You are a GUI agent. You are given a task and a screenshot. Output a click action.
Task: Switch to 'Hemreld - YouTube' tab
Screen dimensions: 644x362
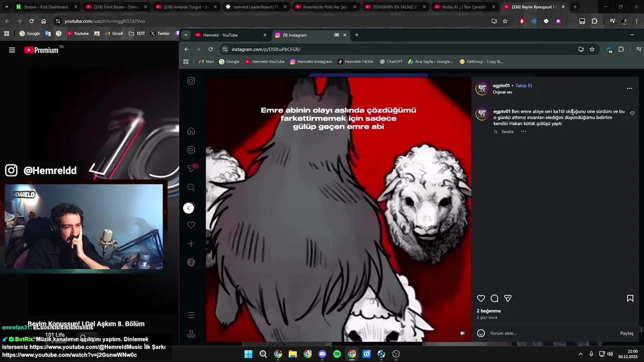click(x=231, y=35)
